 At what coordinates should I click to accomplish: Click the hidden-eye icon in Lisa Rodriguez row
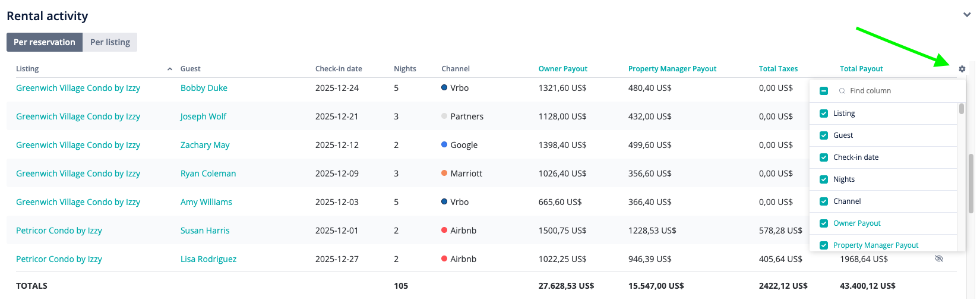939,258
